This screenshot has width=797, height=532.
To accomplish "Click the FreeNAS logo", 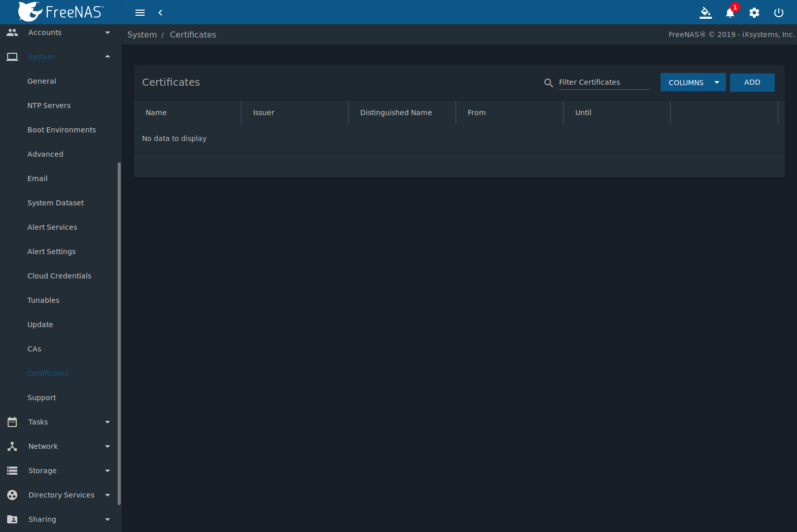I will tap(60, 12).
